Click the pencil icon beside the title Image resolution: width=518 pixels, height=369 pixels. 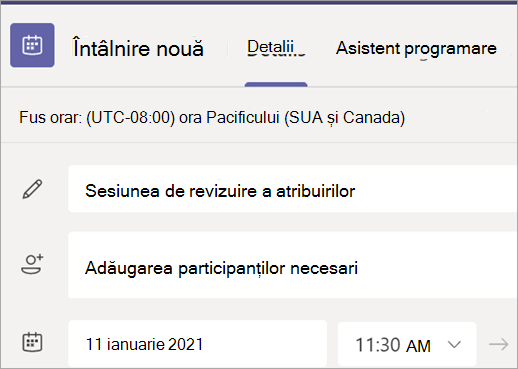point(32,189)
